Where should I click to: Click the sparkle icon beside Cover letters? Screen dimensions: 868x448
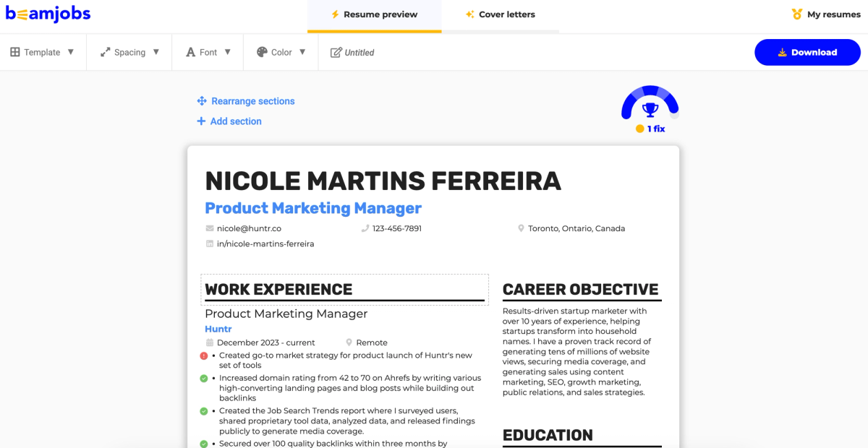470,14
